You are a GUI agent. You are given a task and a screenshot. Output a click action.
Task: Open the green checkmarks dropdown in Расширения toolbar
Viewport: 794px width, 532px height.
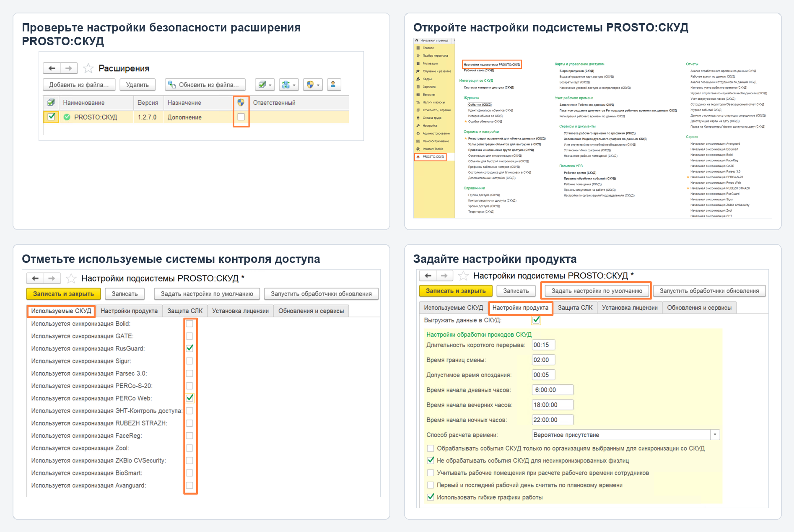click(265, 85)
